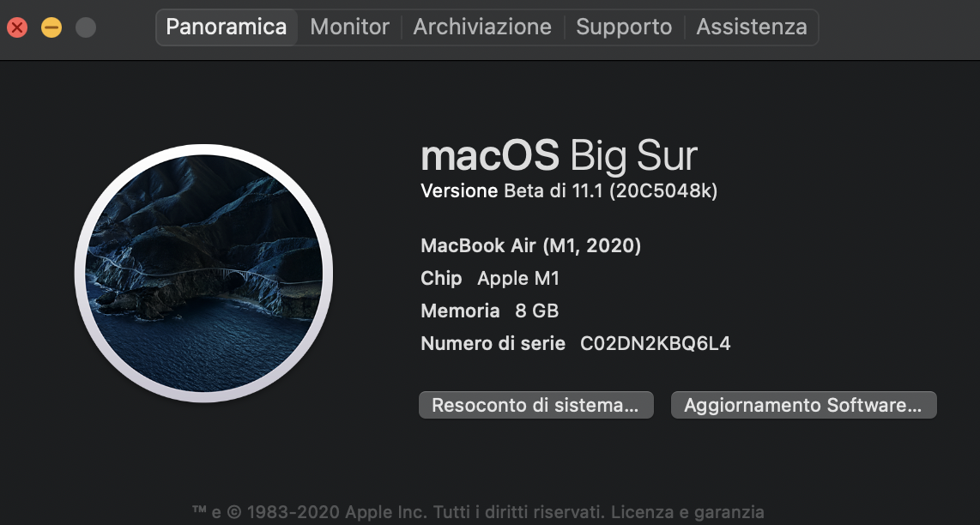The height and width of the screenshot is (525, 980).
Task: Open Resoconto di sistema report
Action: (535, 405)
